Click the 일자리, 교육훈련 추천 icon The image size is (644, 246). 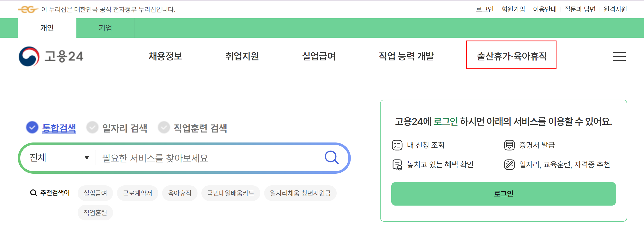[x=509, y=165]
